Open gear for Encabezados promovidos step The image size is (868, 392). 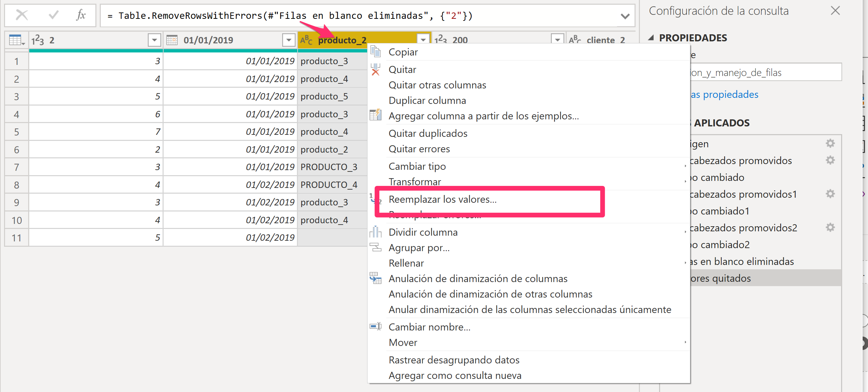(x=830, y=160)
